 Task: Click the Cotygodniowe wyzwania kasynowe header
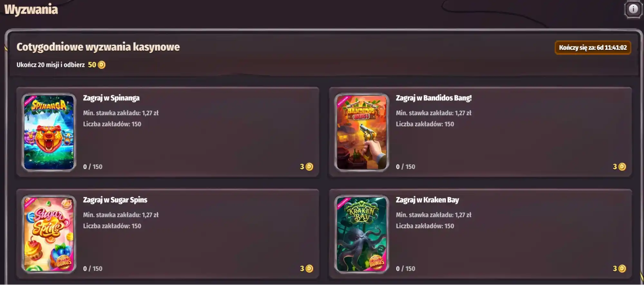point(98,47)
